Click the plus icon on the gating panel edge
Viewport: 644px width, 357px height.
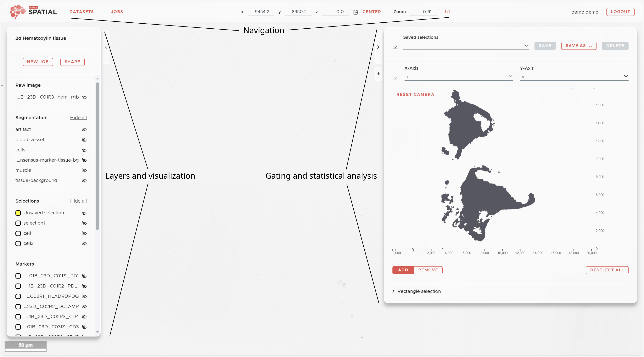pos(378,74)
